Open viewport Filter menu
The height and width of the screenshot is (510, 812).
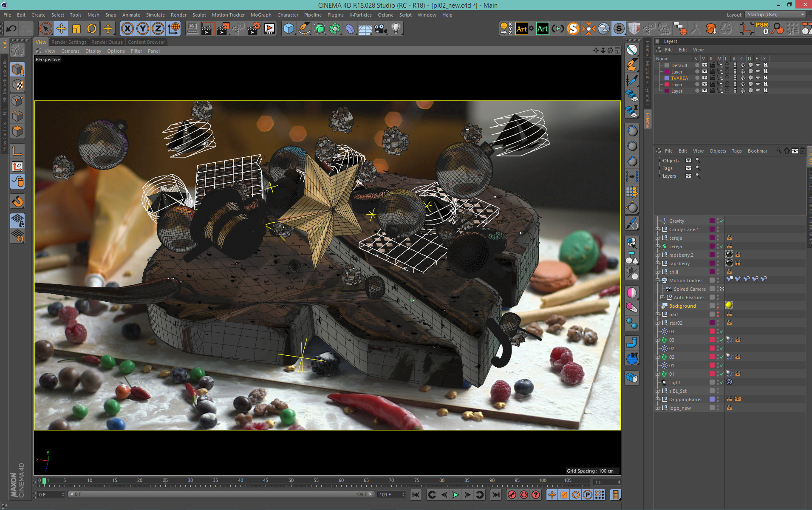click(136, 51)
